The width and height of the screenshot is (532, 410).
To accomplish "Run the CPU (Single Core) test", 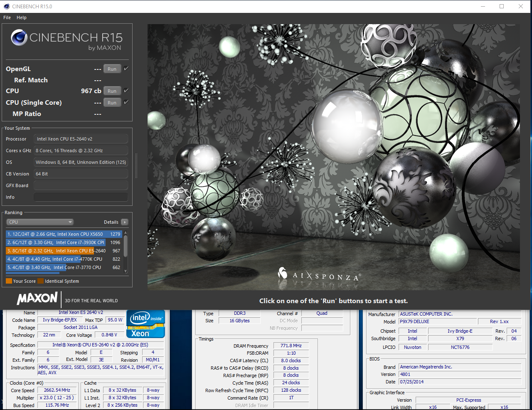I will [x=112, y=103].
